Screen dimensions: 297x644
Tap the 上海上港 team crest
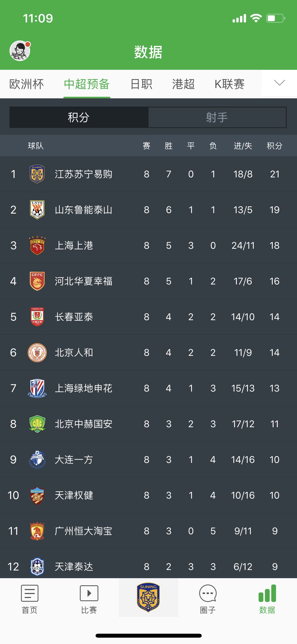(x=37, y=245)
